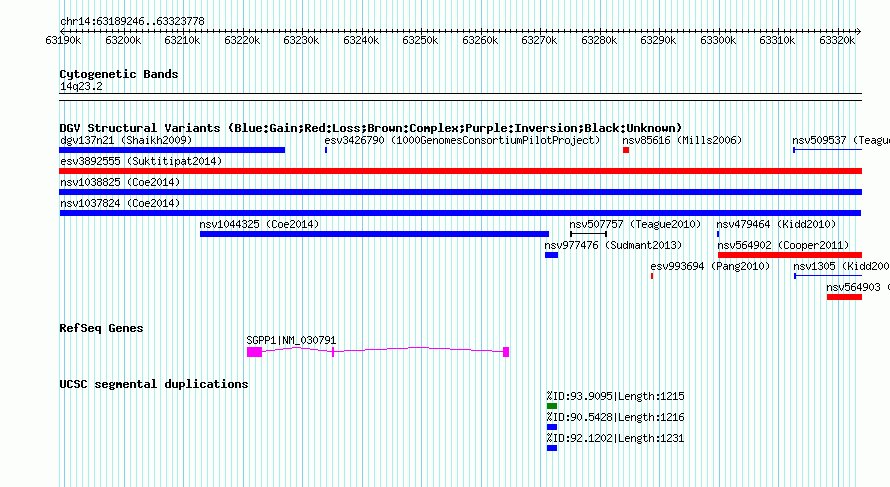Click the 63270k ruler label
This screenshot has height=487, width=890.
[539, 40]
